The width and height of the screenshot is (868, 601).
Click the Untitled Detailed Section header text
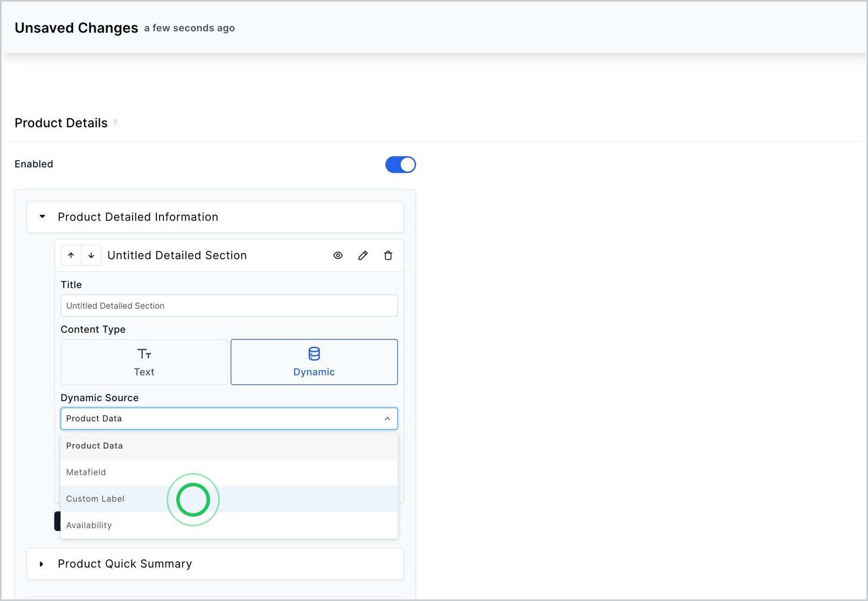177,256
